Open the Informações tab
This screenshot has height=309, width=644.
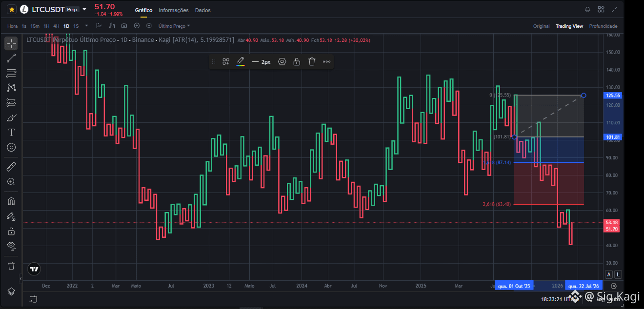[x=174, y=10]
